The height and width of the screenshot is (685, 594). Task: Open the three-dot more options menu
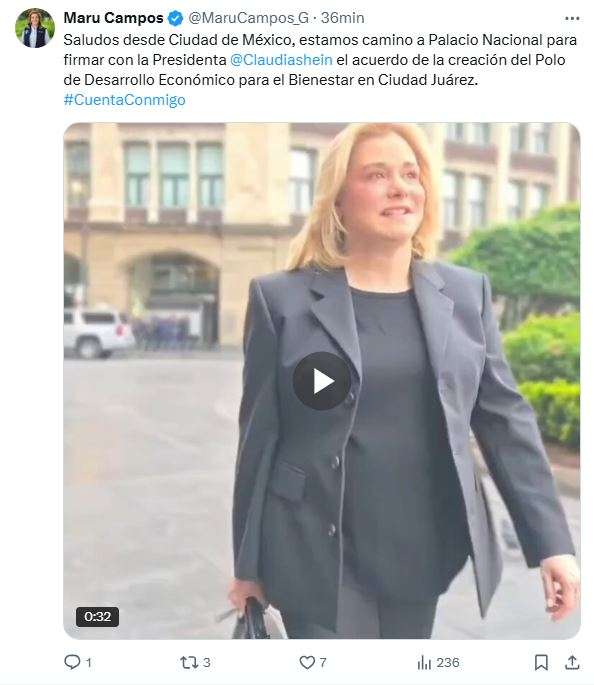tap(572, 18)
